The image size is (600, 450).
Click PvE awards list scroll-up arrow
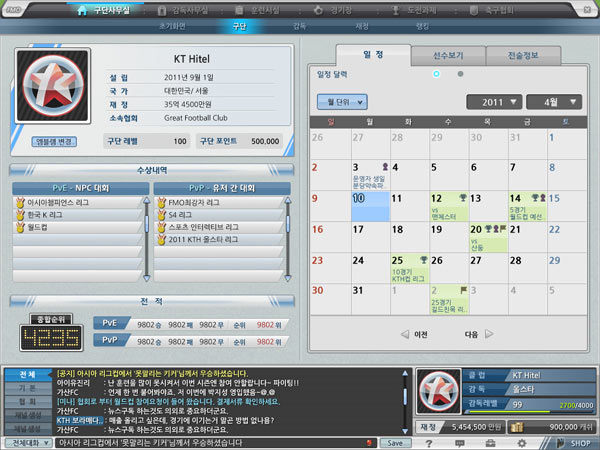click(146, 200)
